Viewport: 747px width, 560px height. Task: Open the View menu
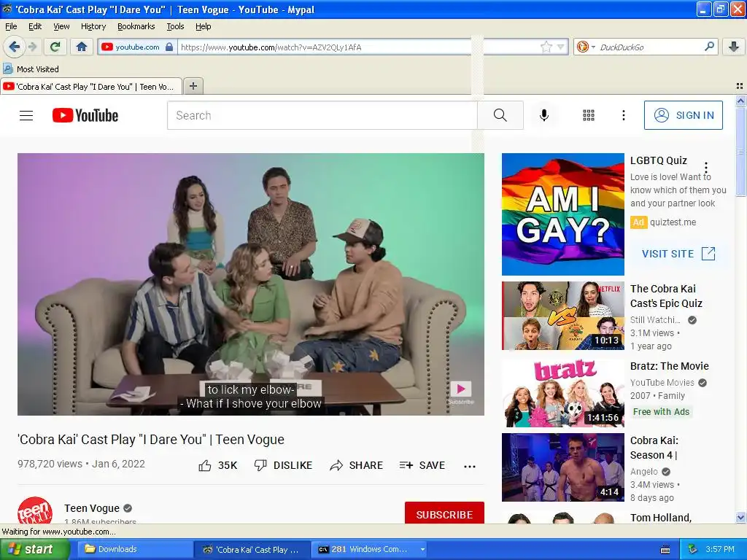tap(61, 26)
